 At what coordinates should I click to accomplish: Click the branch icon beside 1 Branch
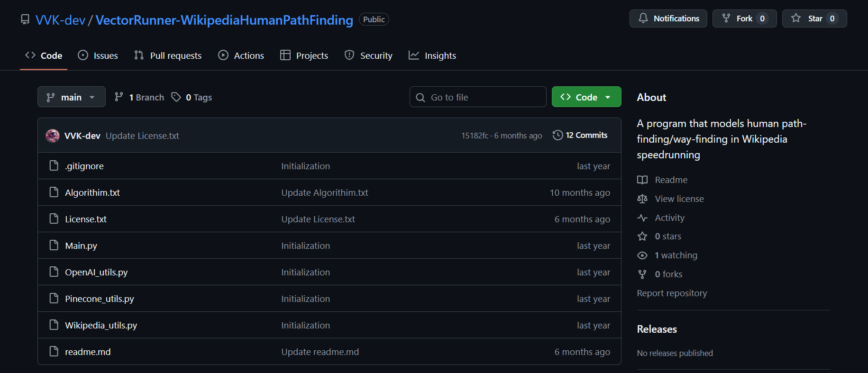click(119, 97)
